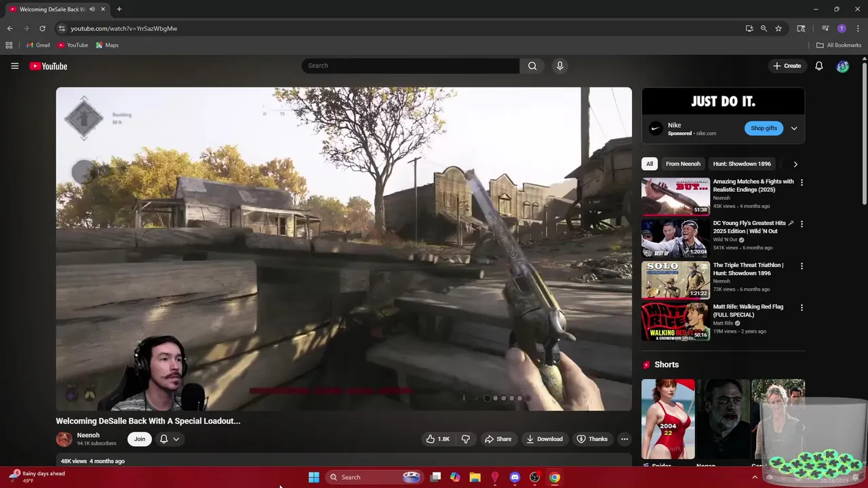The image size is (868, 488).
Task: Share the video
Action: (x=498, y=439)
